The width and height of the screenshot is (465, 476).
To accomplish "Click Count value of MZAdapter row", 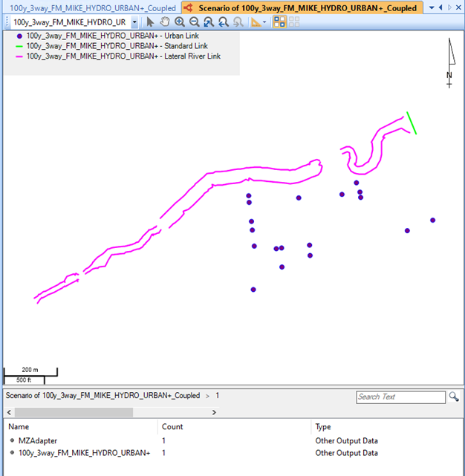I will [163, 441].
